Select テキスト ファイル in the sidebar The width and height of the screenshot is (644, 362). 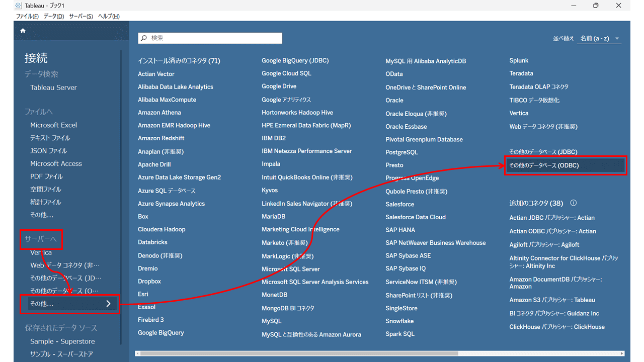pos(50,138)
